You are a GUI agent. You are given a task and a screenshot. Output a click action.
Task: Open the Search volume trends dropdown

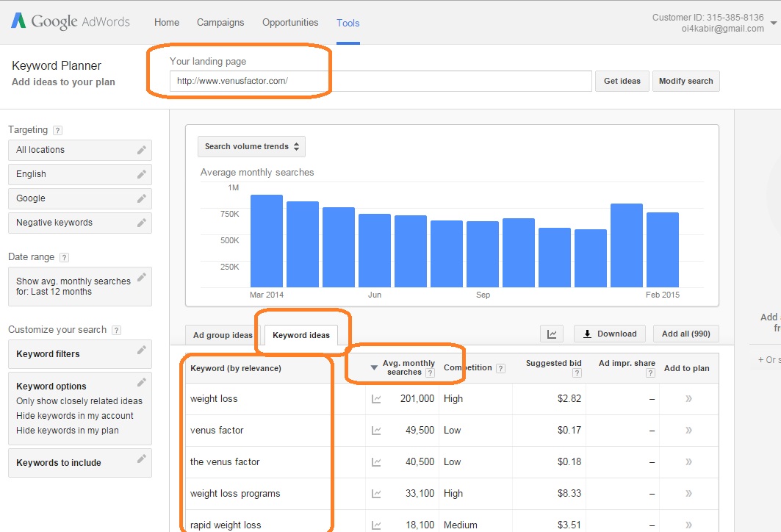click(251, 146)
